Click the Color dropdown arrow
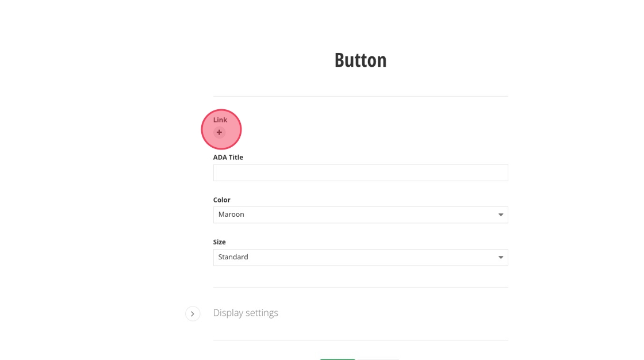This screenshot has width=644, height=360. pyautogui.click(x=500, y=215)
